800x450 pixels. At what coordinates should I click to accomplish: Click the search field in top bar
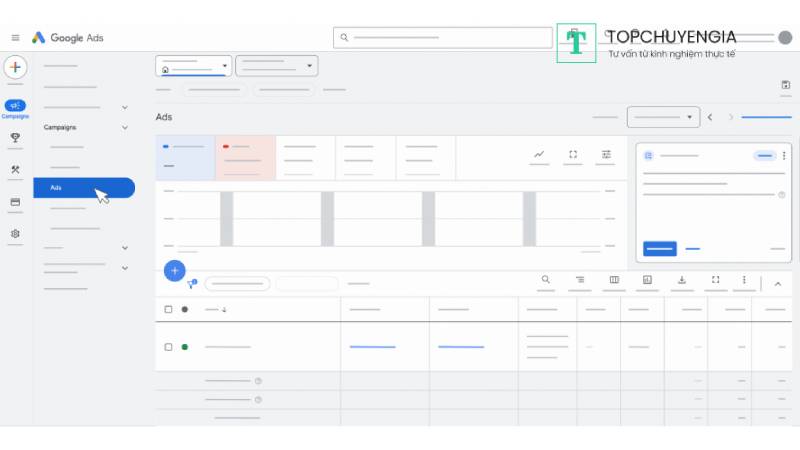click(444, 38)
